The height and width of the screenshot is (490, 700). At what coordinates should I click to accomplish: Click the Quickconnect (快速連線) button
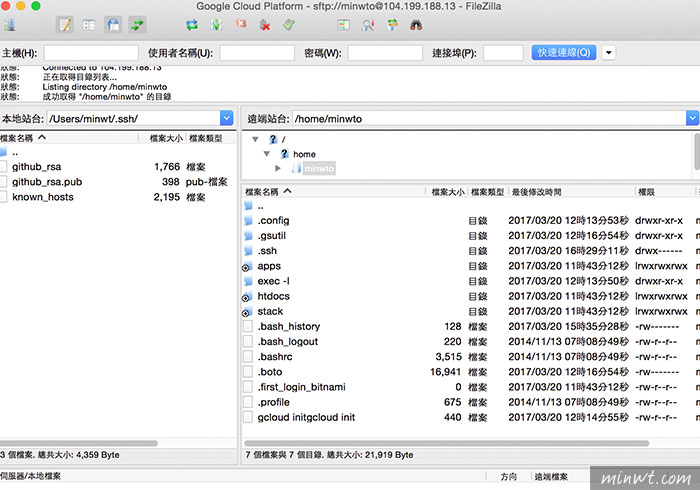click(564, 53)
